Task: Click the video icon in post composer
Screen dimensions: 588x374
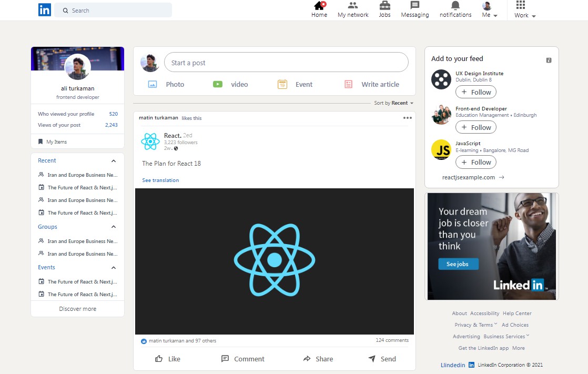Action: point(218,84)
